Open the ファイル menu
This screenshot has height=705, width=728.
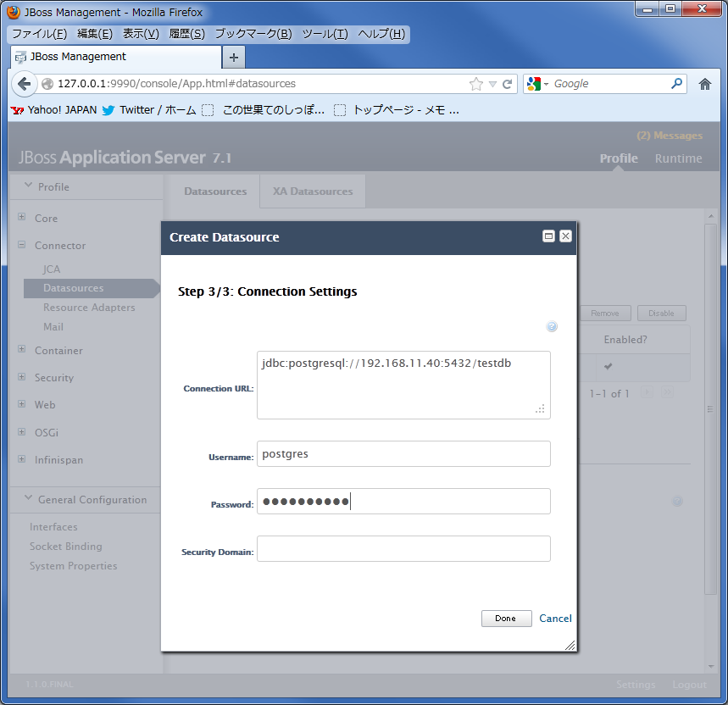[40, 34]
